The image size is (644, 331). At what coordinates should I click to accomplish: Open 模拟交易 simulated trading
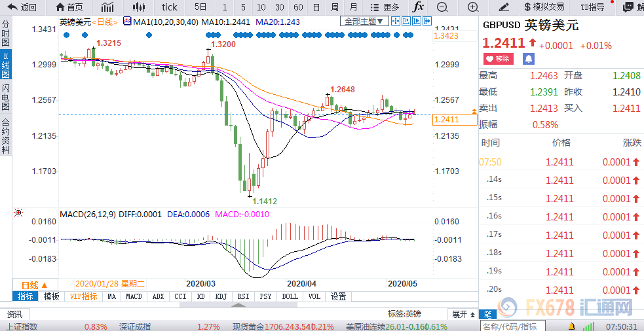[x=544, y=7]
